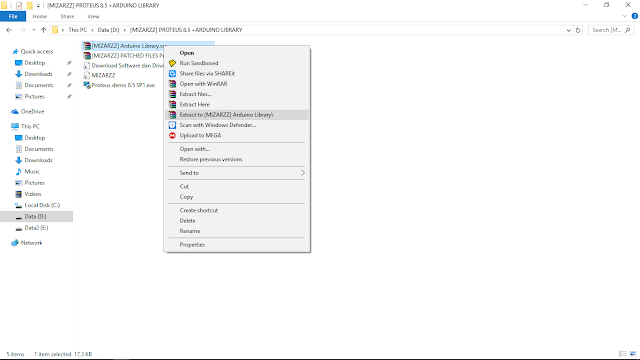Click the WinRAR icon beside Open with WinRAR
Image resolution: width=640 pixels, height=360 pixels.
(x=172, y=84)
